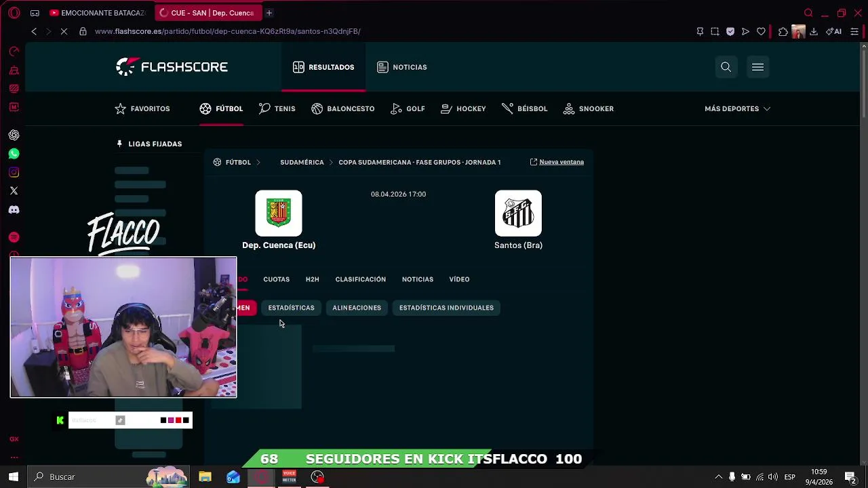View site security padlock info
This screenshot has height=488, width=868.
[83, 31]
